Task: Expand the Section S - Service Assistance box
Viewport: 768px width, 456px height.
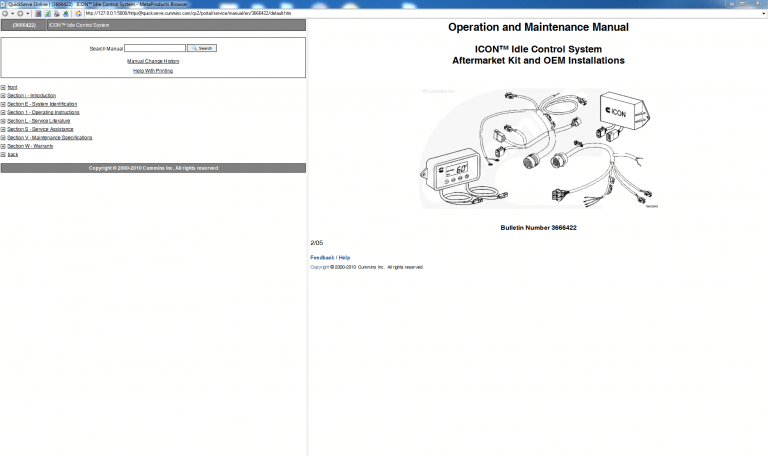Action: tap(3, 129)
